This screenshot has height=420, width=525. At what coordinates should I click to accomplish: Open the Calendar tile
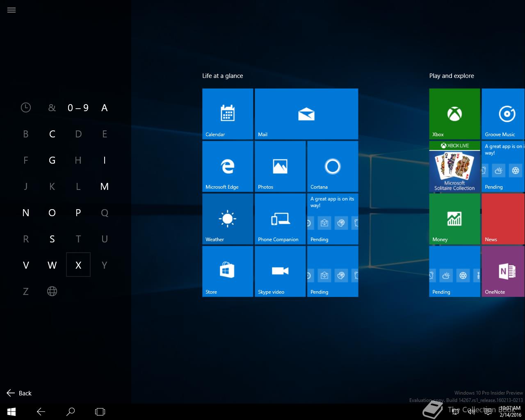point(228,114)
